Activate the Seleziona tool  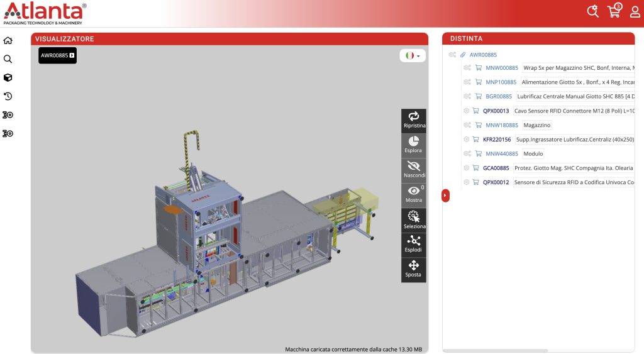pyautogui.click(x=414, y=219)
